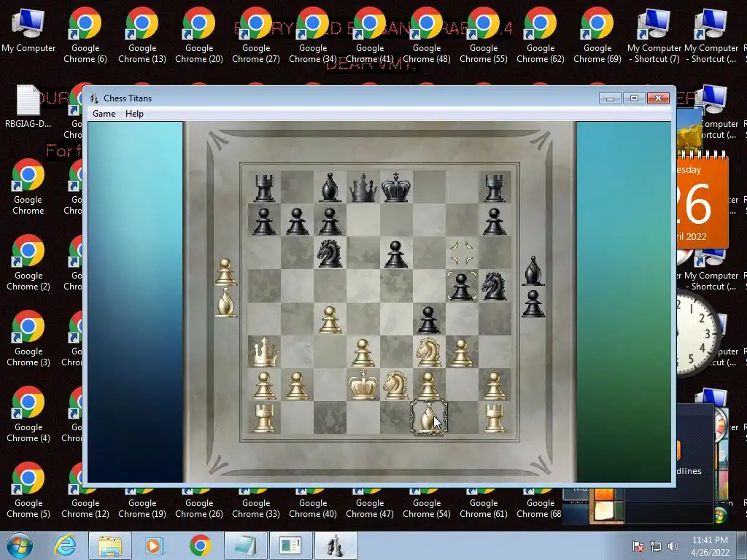
Task: Click the black rook on a8
Action: pyautogui.click(x=264, y=187)
